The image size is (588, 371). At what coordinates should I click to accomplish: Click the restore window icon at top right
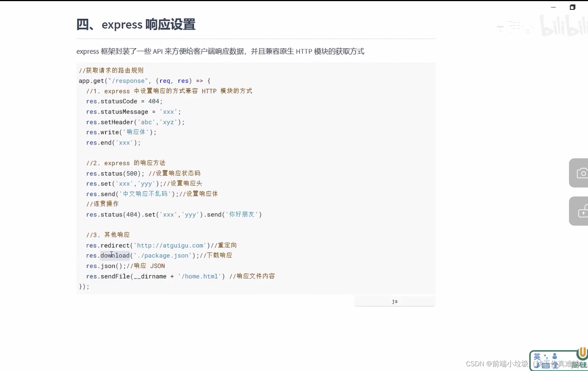click(x=572, y=7)
